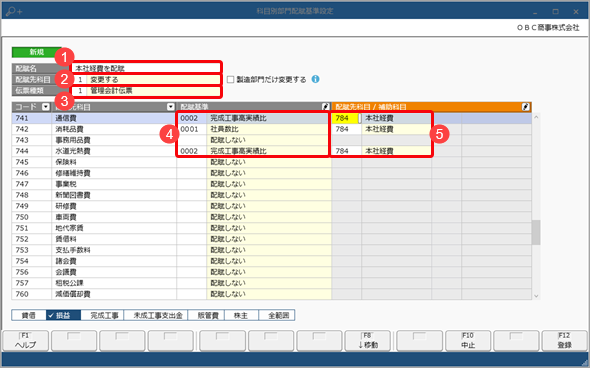Click the F12 登録 button
This screenshot has height=368, width=590.
[x=564, y=341]
